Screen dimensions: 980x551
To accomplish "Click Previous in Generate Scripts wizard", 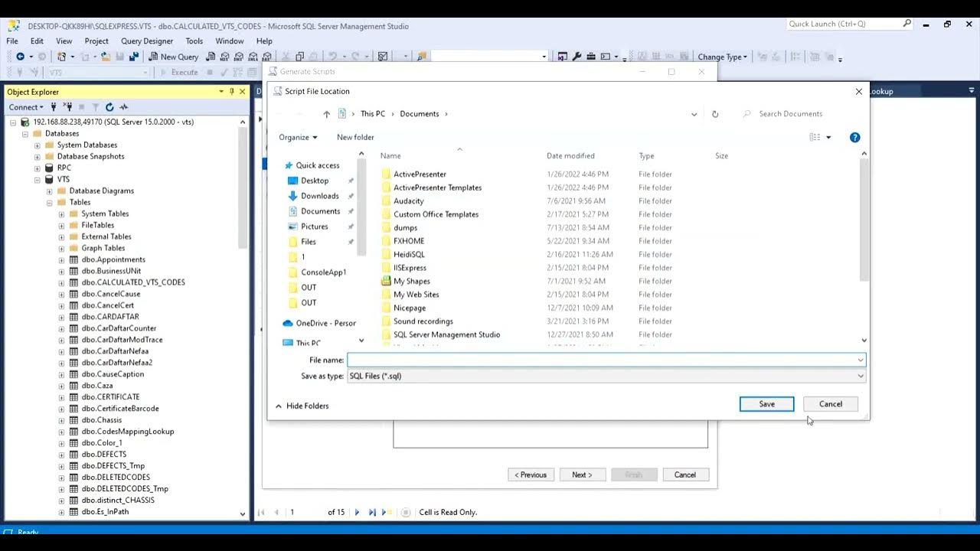I will point(531,474).
